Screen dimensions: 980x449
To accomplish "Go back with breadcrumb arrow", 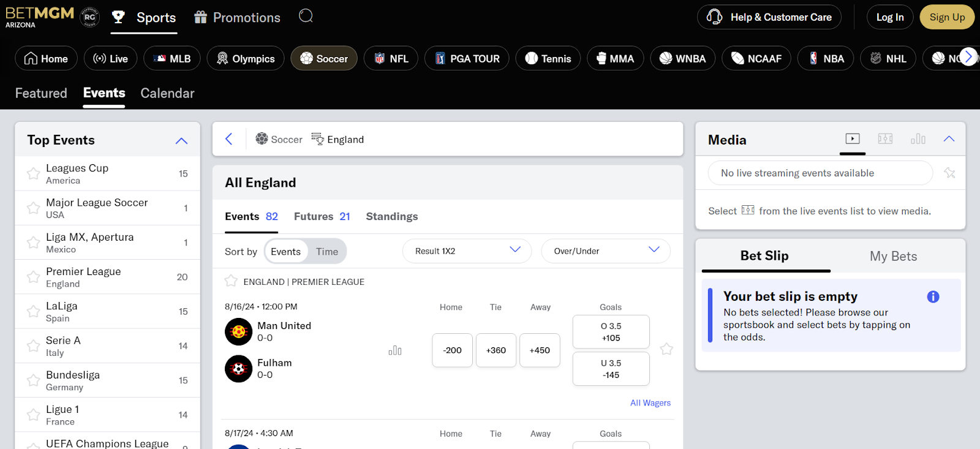I will point(228,139).
